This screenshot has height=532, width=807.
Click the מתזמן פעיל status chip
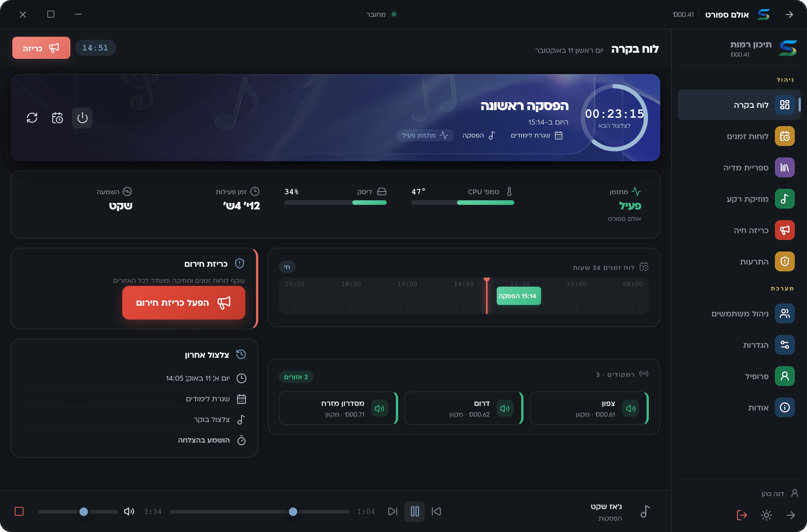click(425, 135)
